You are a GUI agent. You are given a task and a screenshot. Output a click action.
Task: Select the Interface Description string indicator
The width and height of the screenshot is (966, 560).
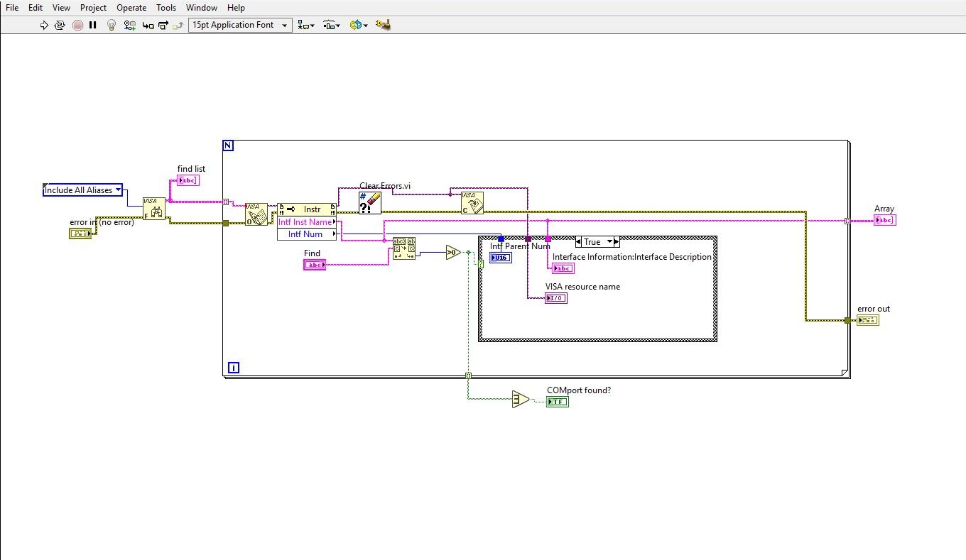click(x=563, y=268)
